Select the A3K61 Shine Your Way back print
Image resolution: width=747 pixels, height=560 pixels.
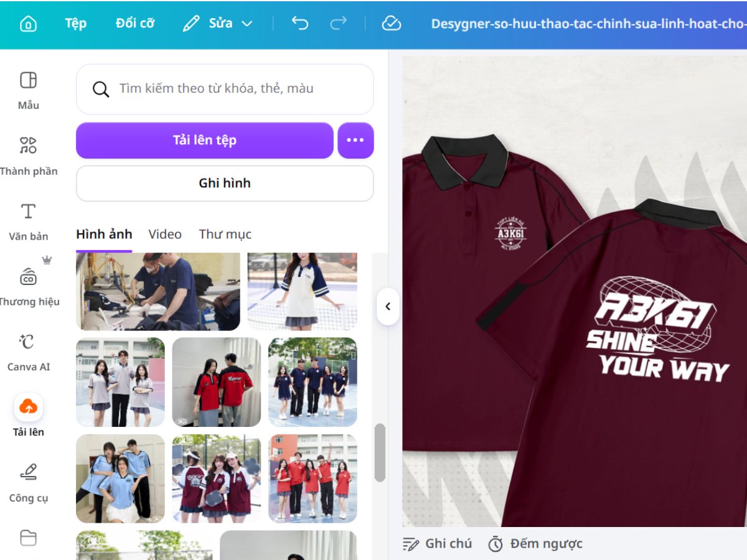click(x=657, y=329)
